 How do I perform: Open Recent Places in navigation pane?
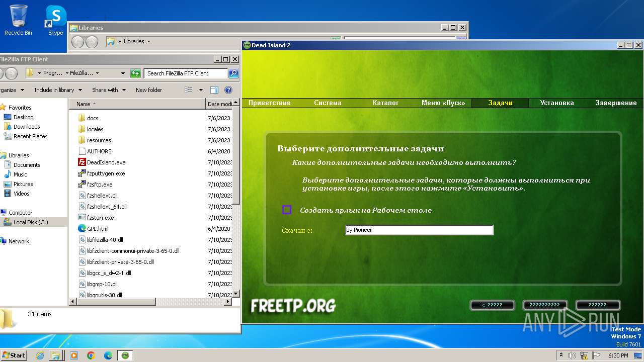pos(30,136)
